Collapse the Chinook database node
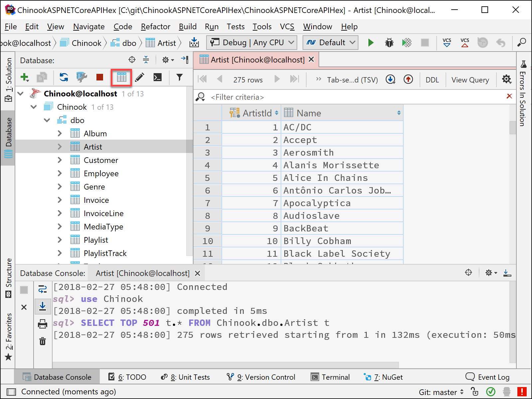 point(34,107)
